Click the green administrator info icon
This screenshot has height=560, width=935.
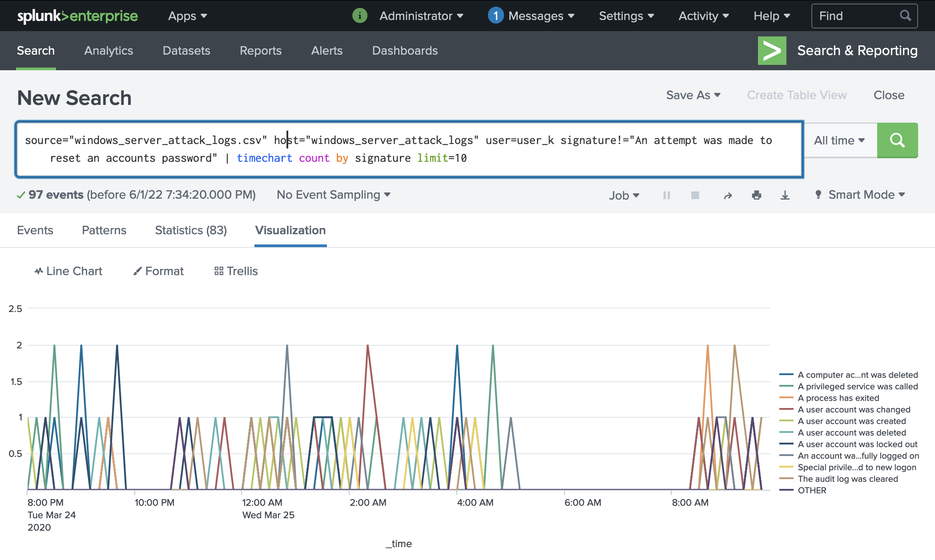(x=359, y=16)
